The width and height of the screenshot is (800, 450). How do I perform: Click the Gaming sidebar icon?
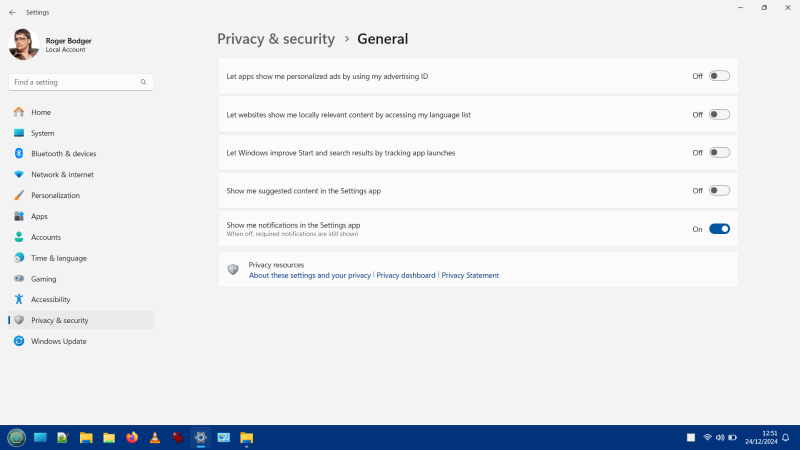tap(19, 279)
